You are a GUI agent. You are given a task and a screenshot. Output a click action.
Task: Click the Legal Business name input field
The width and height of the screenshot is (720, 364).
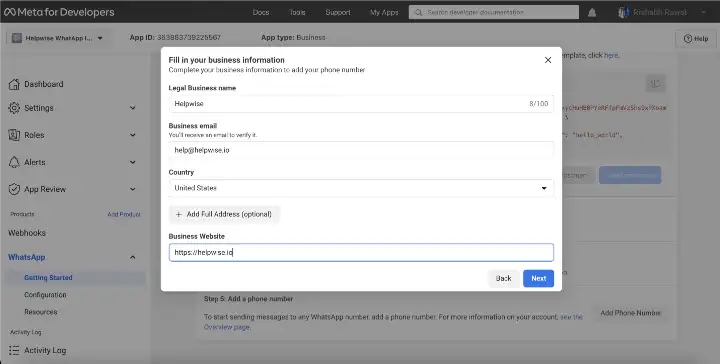point(361,104)
